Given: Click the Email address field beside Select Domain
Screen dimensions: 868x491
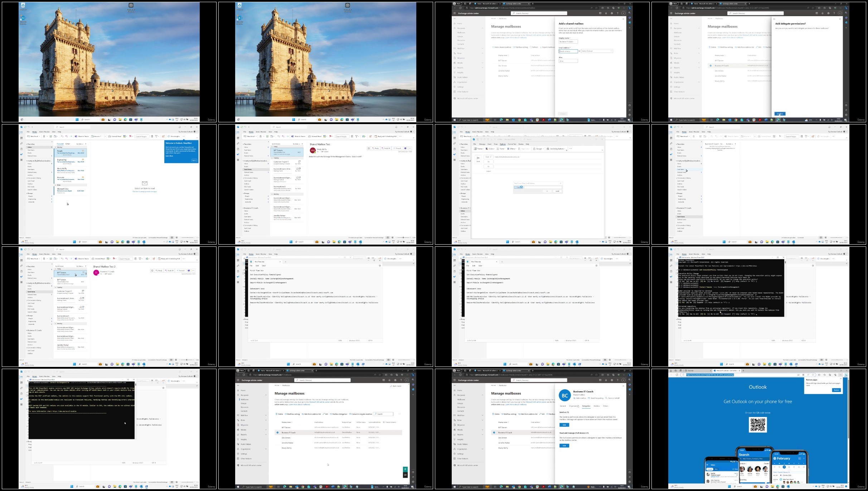Looking at the screenshot, I should 568,51.
